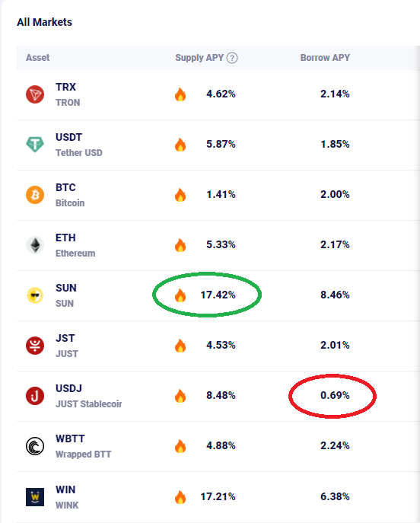Open the WBTT Wrapped BTT market name
Viewport: 420px width, 523px height.
point(84,446)
